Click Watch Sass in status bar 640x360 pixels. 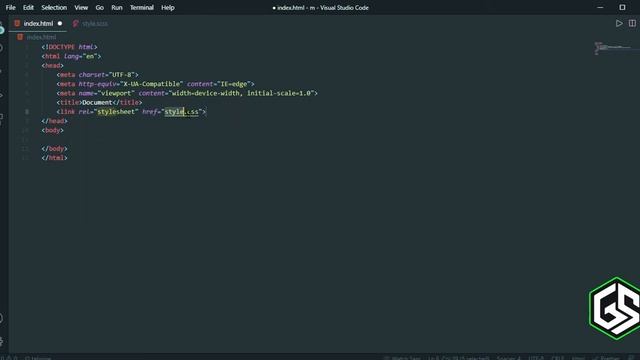tap(402, 358)
